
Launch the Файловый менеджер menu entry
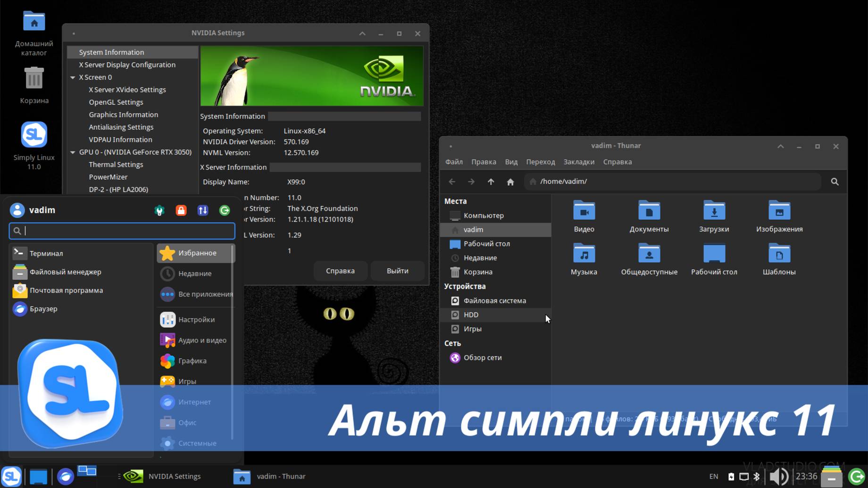point(65,272)
